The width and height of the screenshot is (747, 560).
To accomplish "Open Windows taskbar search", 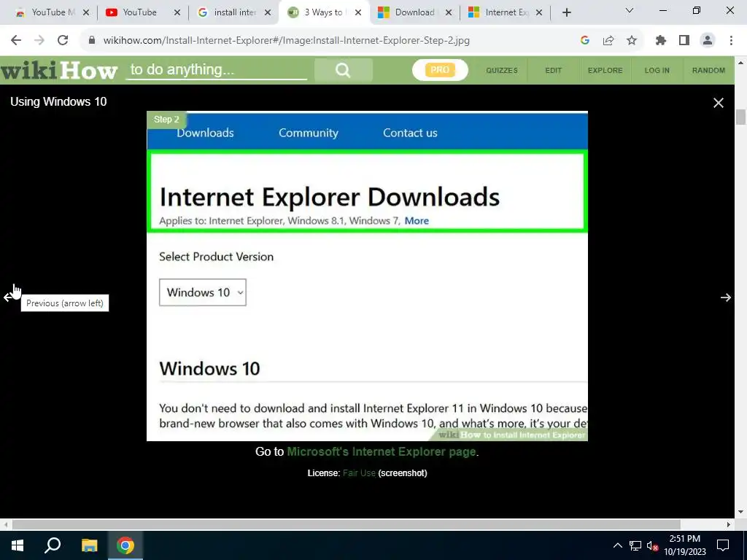I will pos(53,545).
